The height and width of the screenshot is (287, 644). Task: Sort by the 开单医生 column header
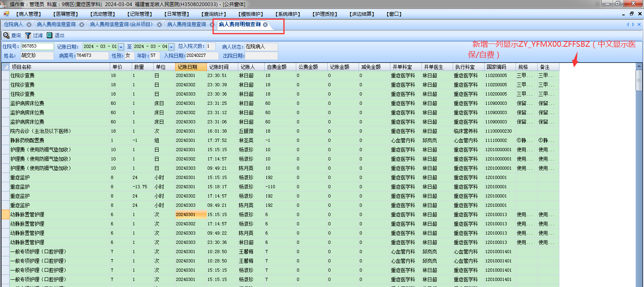[437, 67]
